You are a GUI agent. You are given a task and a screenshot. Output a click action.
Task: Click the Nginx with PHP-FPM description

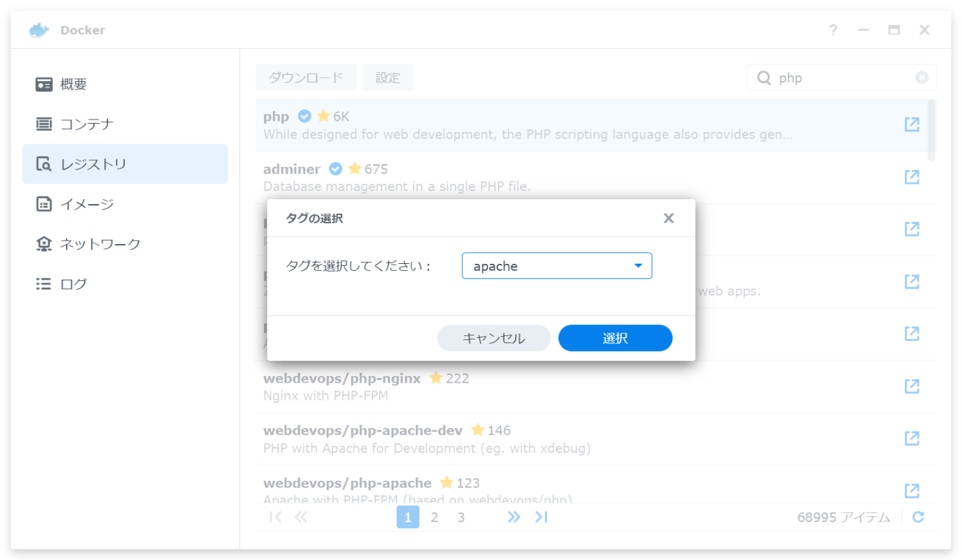pos(326,396)
